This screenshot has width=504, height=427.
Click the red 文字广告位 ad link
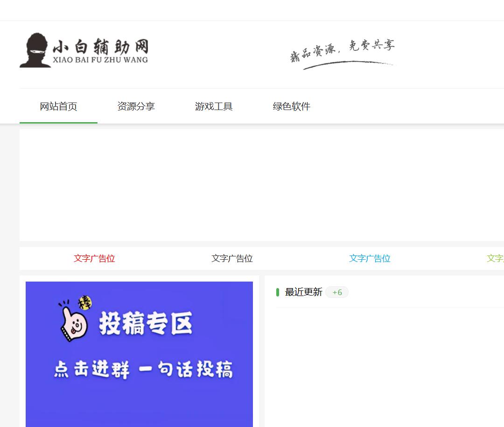tap(94, 258)
